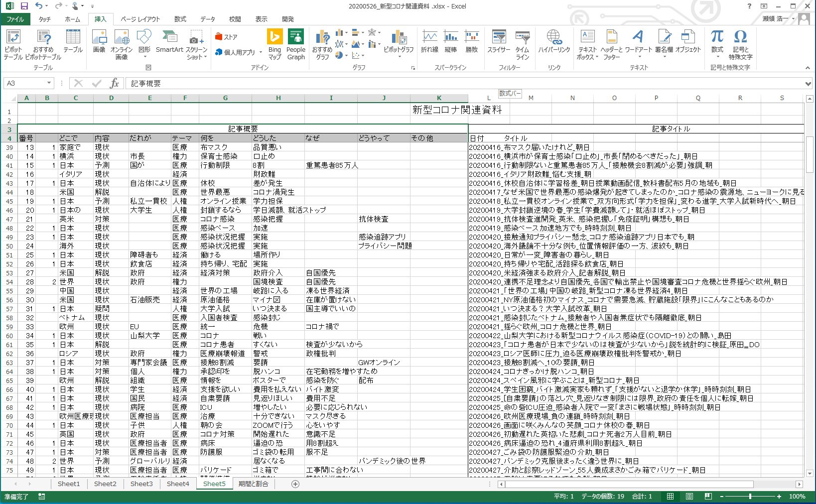Insert a Hyperlink (ハイパーリンク)
Viewport: 816px width, 504px height.
[554, 41]
